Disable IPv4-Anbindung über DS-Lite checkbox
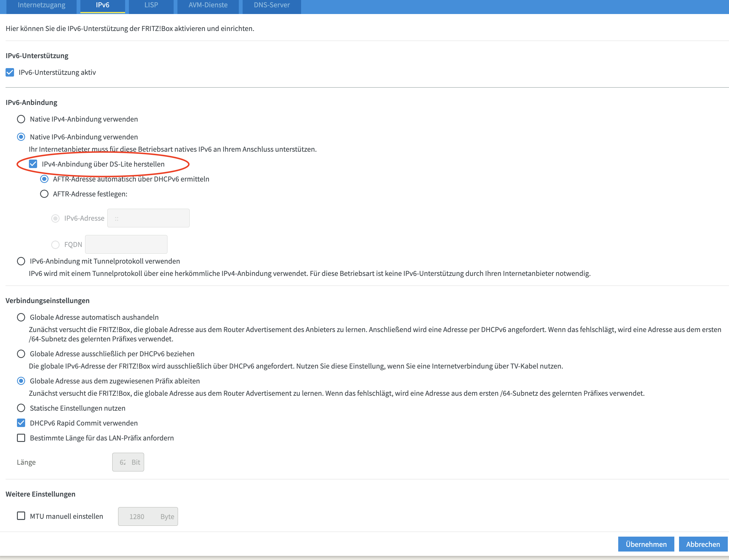This screenshot has width=729, height=560. [x=33, y=164]
